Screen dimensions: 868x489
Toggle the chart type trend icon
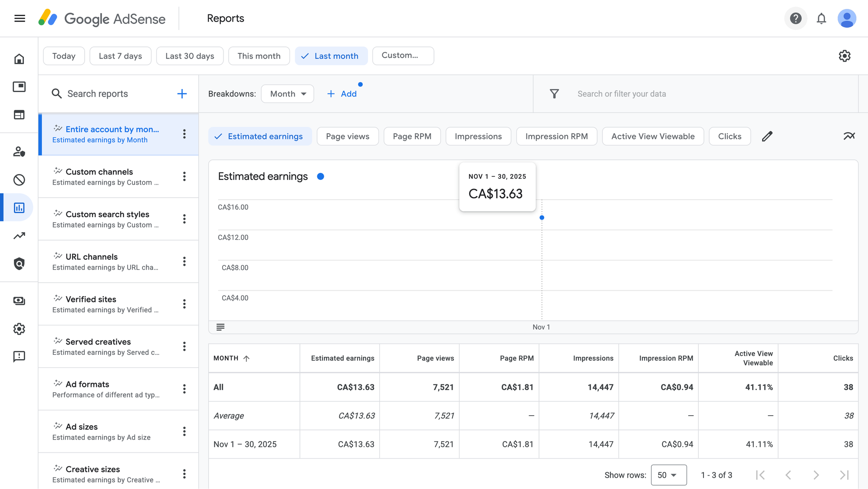pyautogui.click(x=849, y=136)
